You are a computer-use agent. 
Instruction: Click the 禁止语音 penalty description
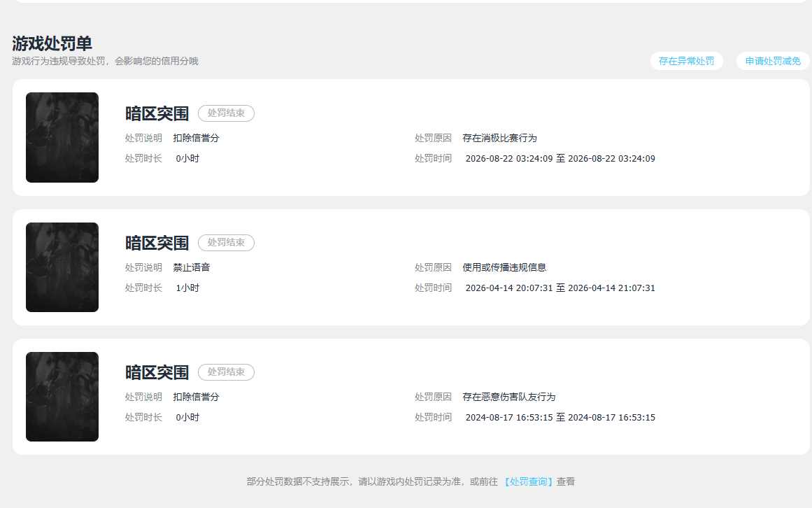192,268
